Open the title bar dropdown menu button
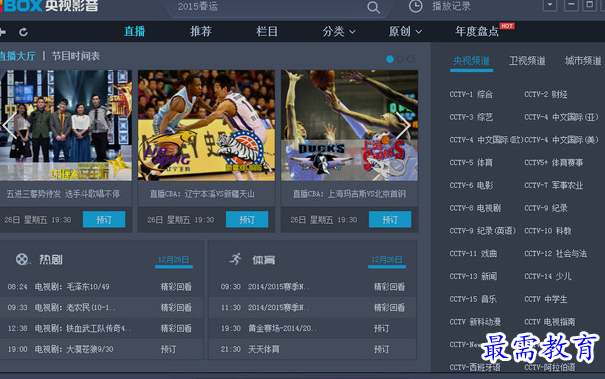This screenshot has width=605, height=379. (550, 5)
